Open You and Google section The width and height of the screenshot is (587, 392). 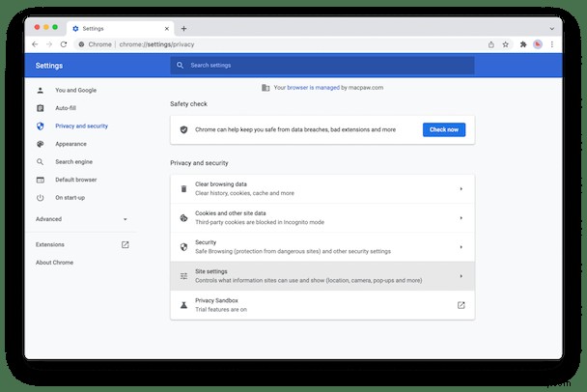pyautogui.click(x=75, y=90)
